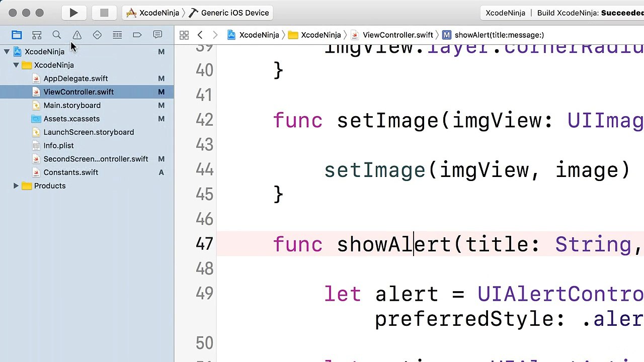Image resolution: width=644 pixels, height=362 pixels.
Task: Open the Debug navigator icon
Action: [117, 35]
